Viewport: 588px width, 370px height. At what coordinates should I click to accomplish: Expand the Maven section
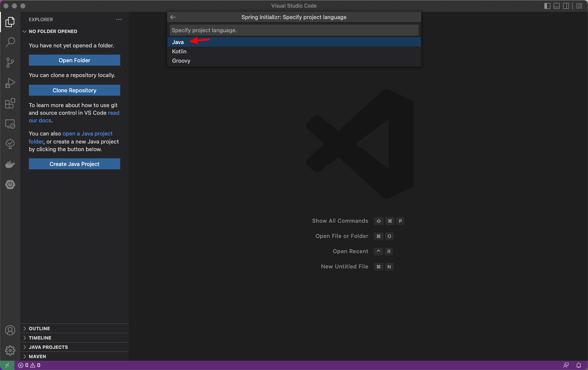(75, 356)
